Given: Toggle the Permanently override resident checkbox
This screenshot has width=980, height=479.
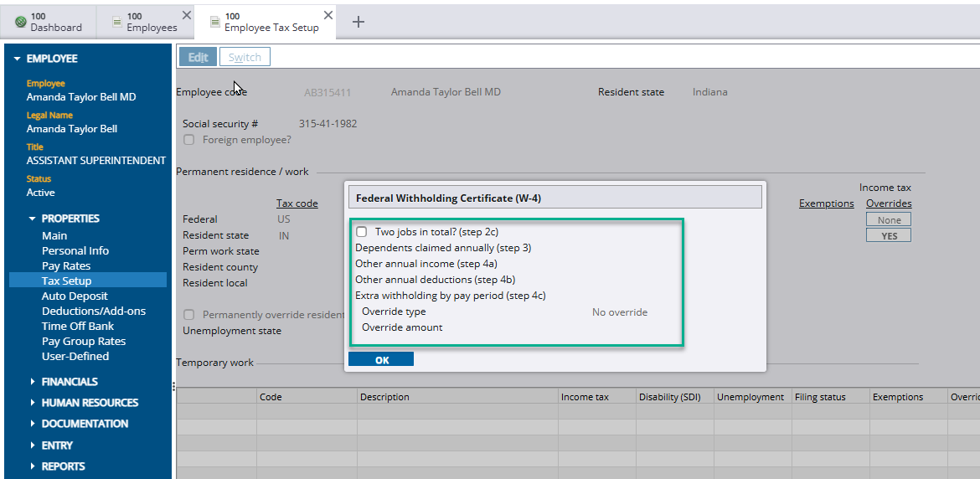Looking at the screenshot, I should coord(188,315).
